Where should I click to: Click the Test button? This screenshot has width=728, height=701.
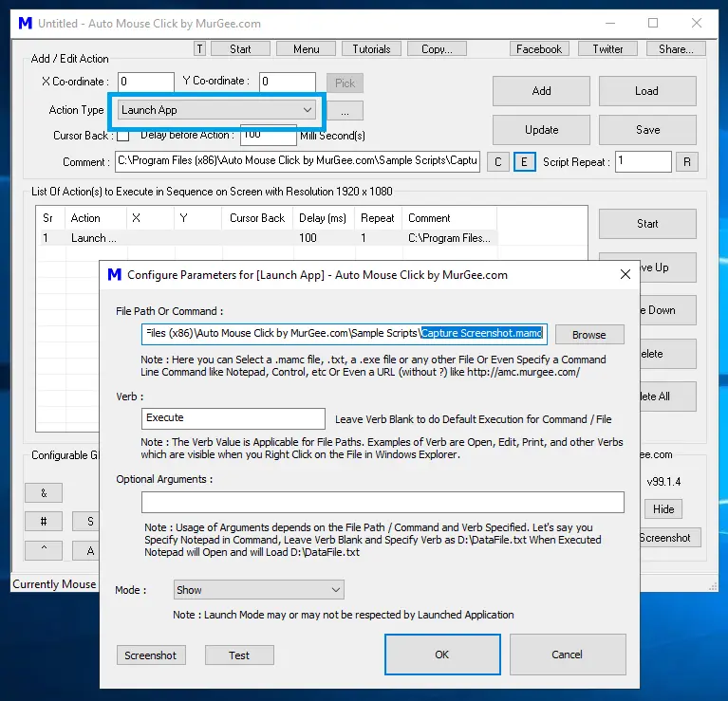[239, 655]
